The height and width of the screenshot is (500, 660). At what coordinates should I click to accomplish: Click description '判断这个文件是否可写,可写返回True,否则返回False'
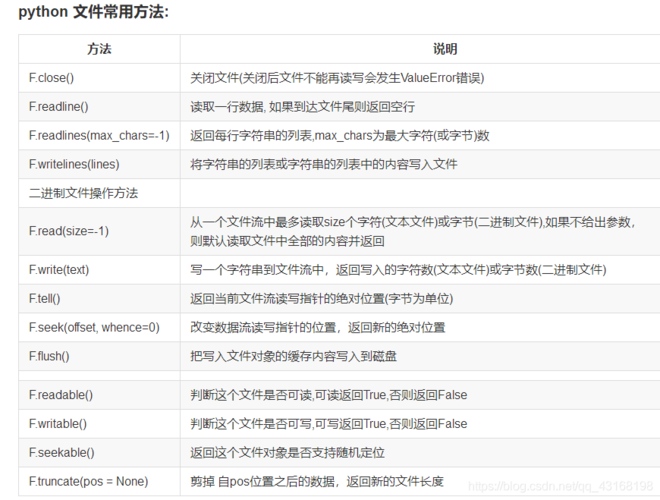pos(329,424)
